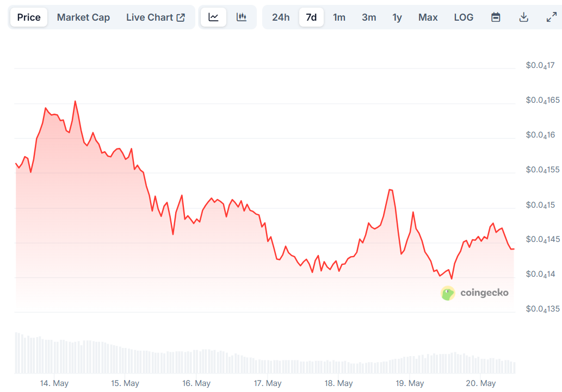
Task: Click the 14. May date label
Action: 54,383
